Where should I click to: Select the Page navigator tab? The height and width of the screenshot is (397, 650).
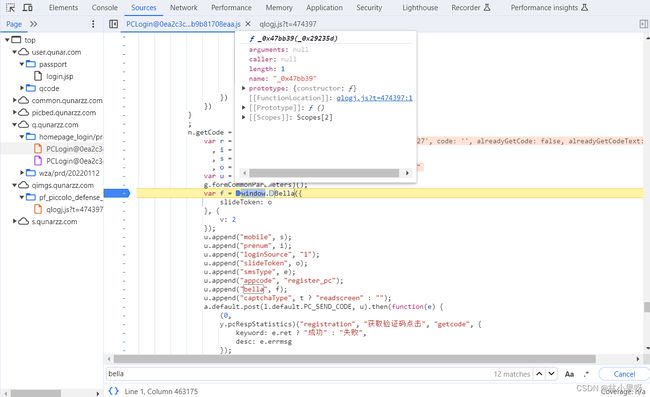[x=14, y=24]
